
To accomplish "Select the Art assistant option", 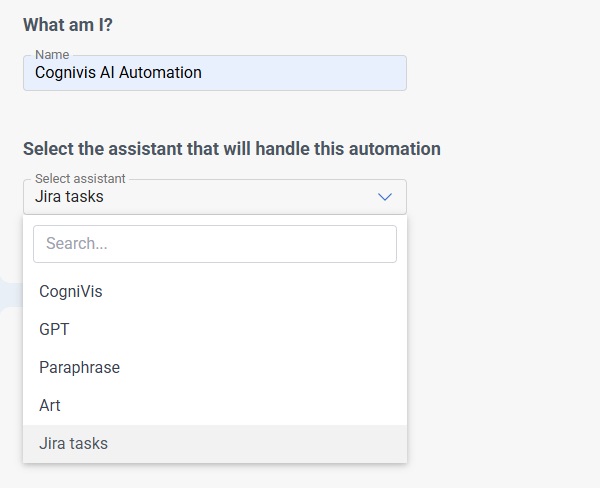I will [50, 405].
